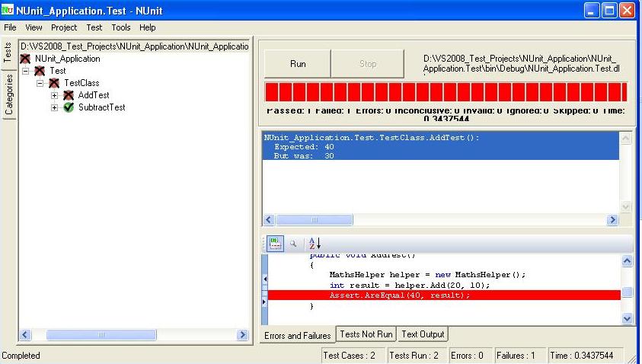Image resolution: width=642 pixels, height=364 pixels.
Task: Click source view scroll down arrow
Action: [628, 318]
